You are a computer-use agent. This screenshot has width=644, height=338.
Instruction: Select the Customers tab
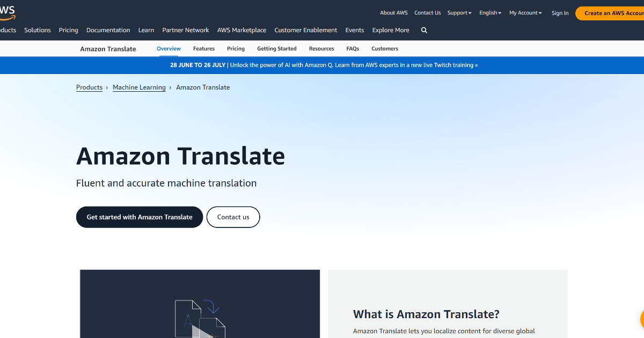tap(384, 48)
